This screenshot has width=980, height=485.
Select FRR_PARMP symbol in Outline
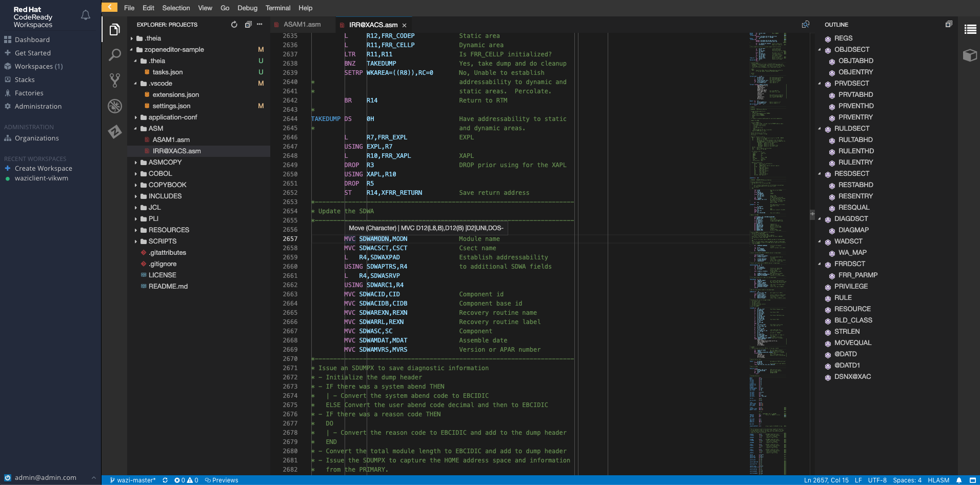point(857,275)
